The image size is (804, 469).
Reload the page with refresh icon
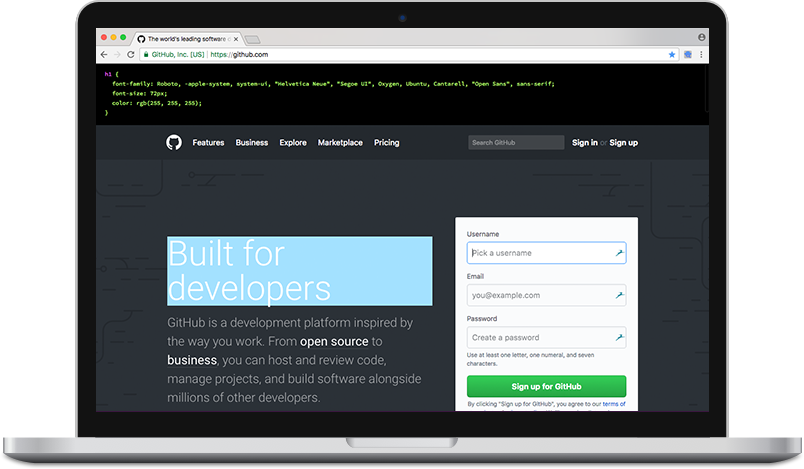click(131, 54)
